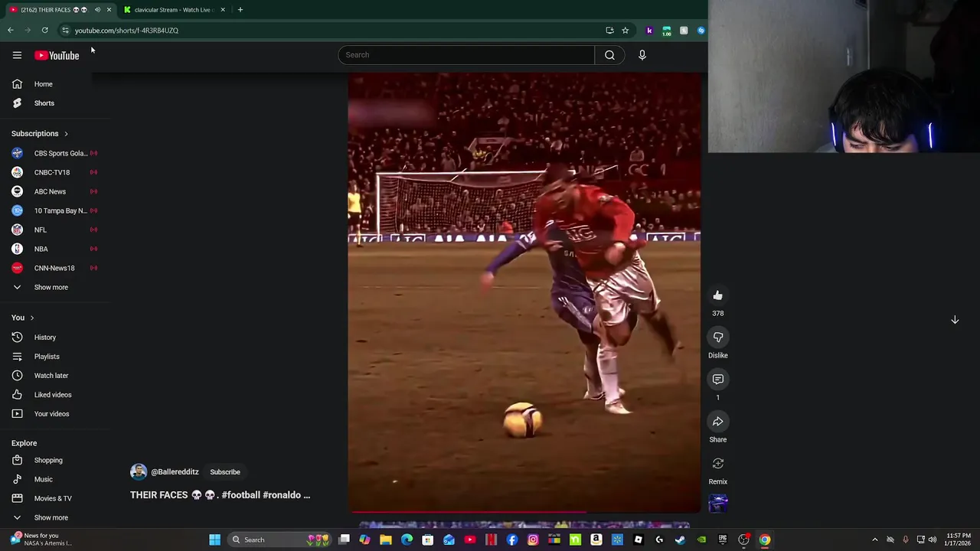Reload the page

(44, 31)
